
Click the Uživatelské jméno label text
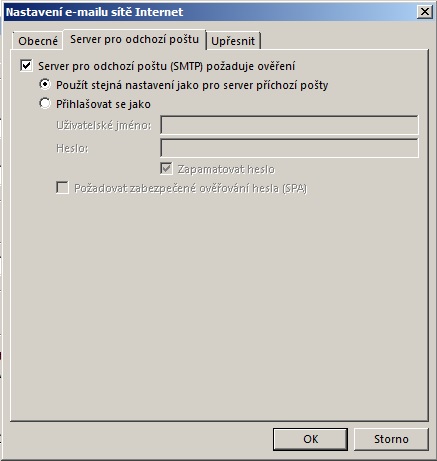click(104, 125)
